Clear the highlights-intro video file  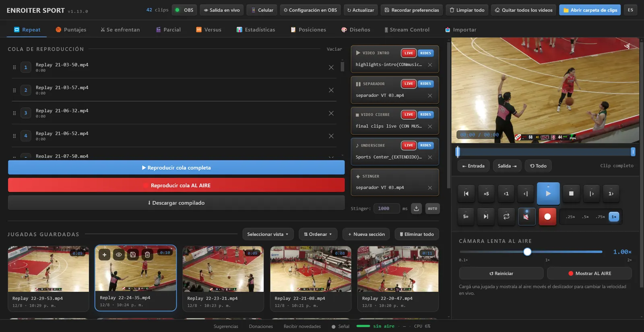tap(430, 65)
